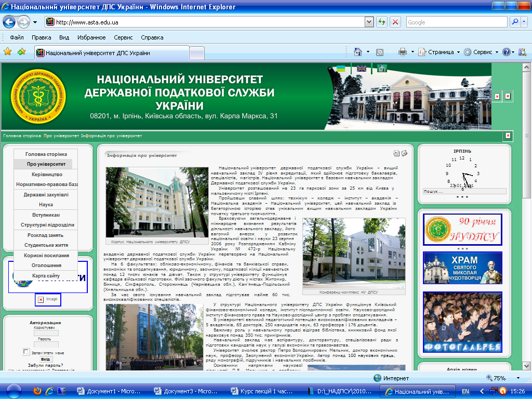Open the Файл menu
This screenshot has width=532, height=399.
(x=17, y=37)
